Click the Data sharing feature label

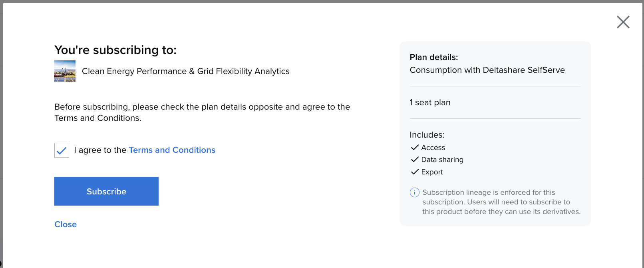(442, 160)
